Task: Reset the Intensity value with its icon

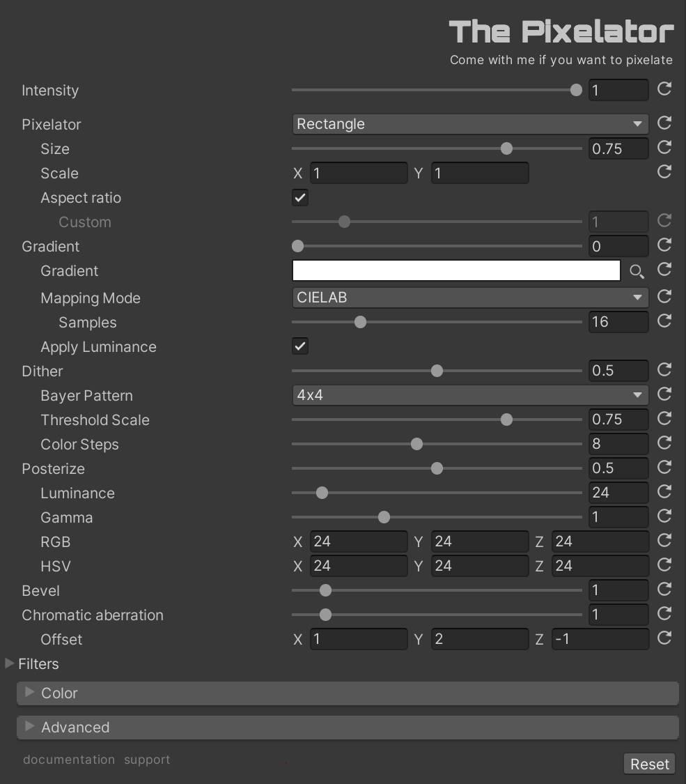Action: point(664,89)
